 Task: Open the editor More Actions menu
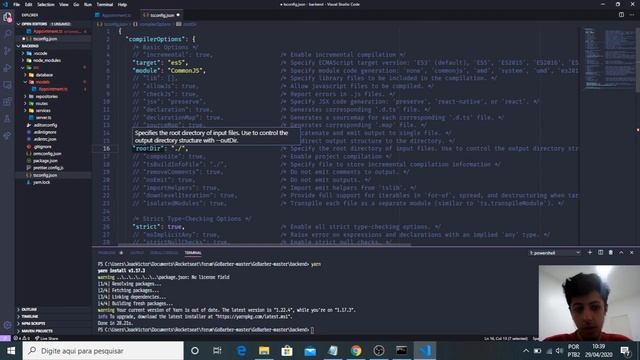632,15
